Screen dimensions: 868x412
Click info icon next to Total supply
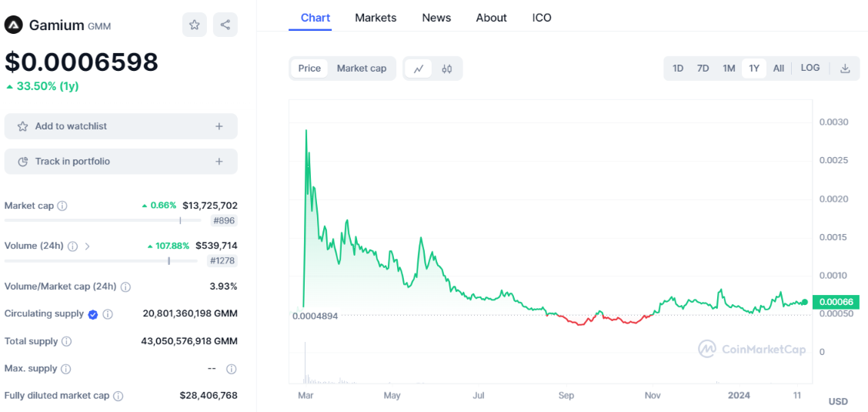pyautogui.click(x=66, y=341)
